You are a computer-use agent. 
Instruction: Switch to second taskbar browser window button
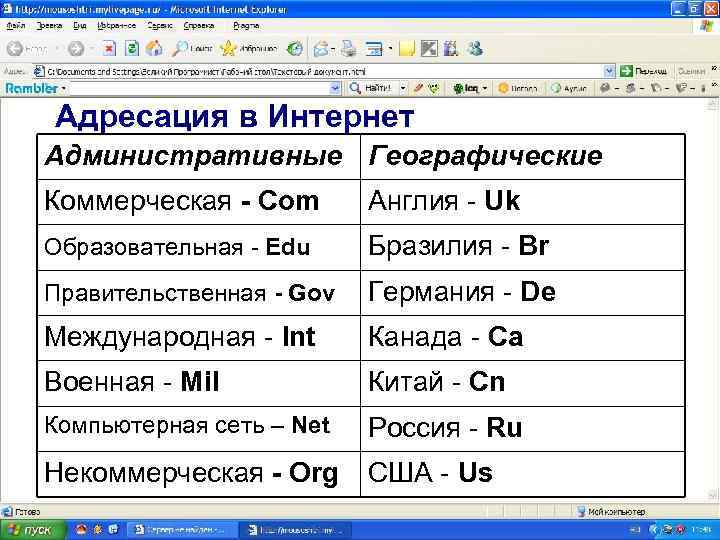coord(295,530)
